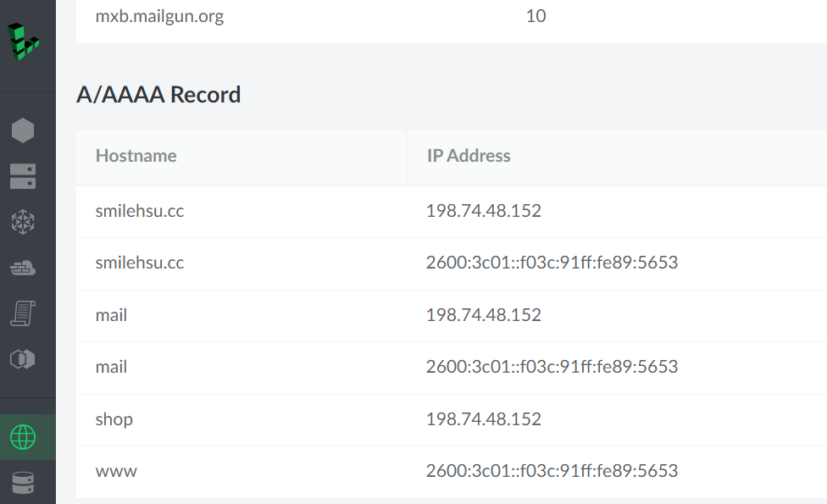The height and width of the screenshot is (504, 827).
Task: Select the smilehsu.cc record with IPv6 address
Action: click(140, 263)
